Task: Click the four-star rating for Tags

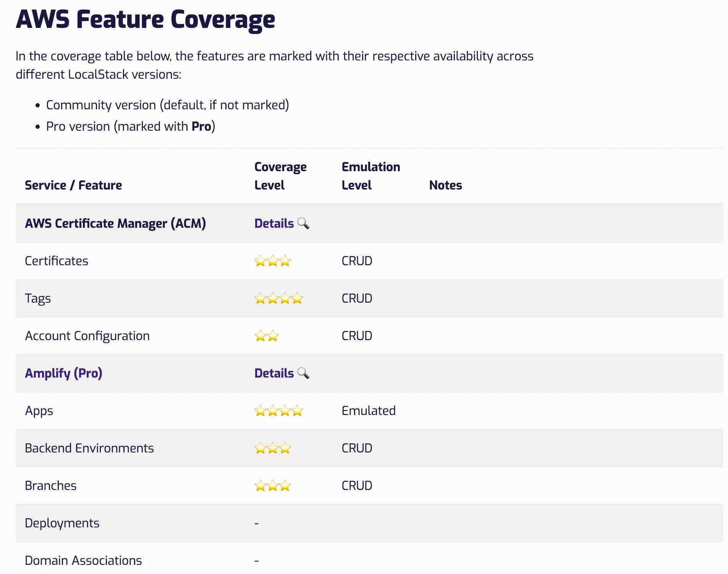Action: pyautogui.click(x=279, y=298)
